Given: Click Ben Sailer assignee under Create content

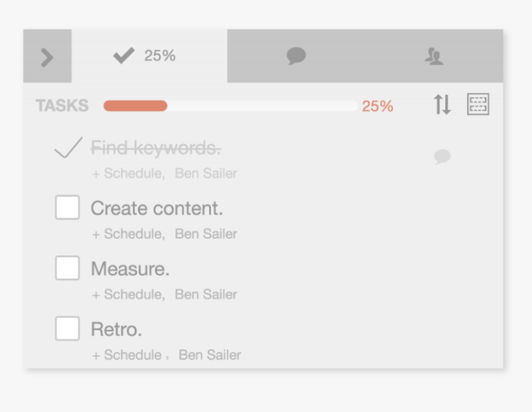Looking at the screenshot, I should coord(206,234).
